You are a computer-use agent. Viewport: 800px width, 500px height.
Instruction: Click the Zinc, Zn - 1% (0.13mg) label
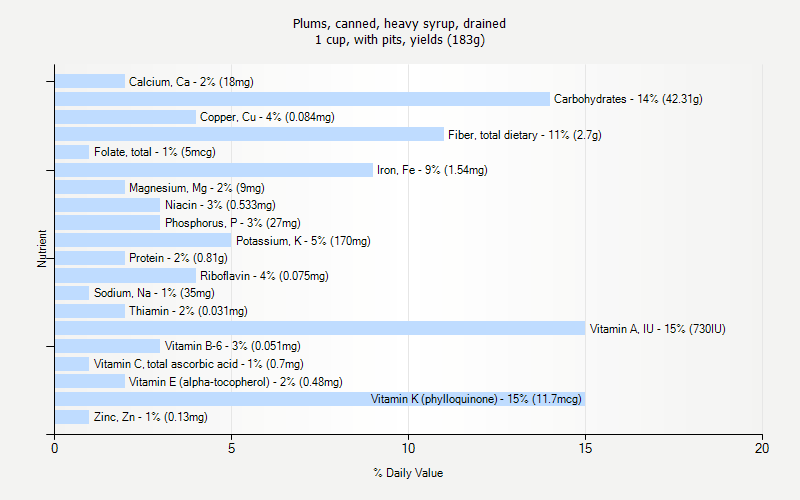(151, 417)
